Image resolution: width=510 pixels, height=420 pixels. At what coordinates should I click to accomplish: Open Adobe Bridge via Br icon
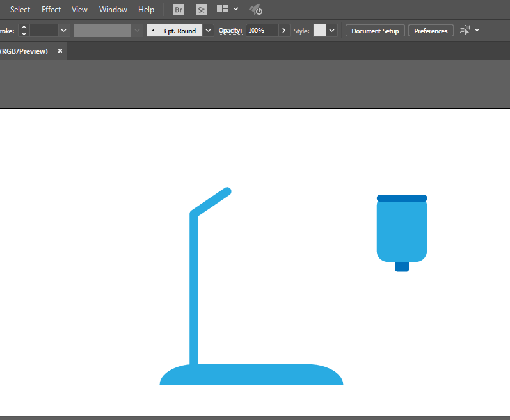179,10
